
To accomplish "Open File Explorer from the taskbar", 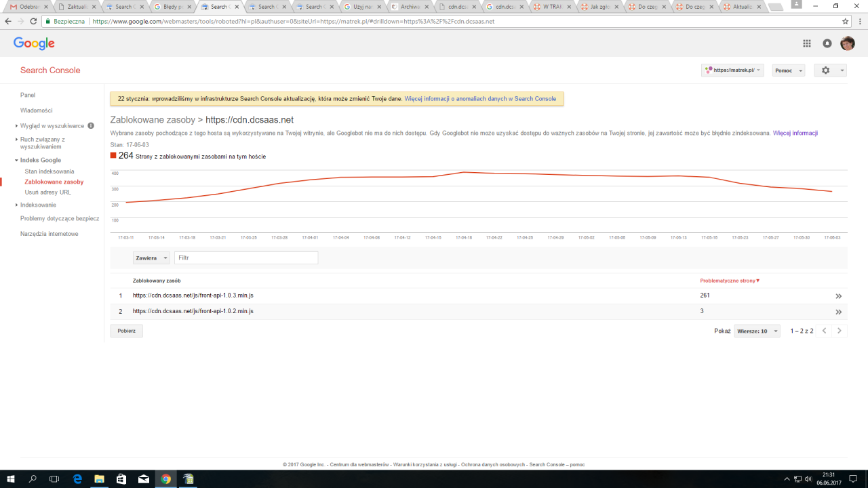I will [x=99, y=479].
